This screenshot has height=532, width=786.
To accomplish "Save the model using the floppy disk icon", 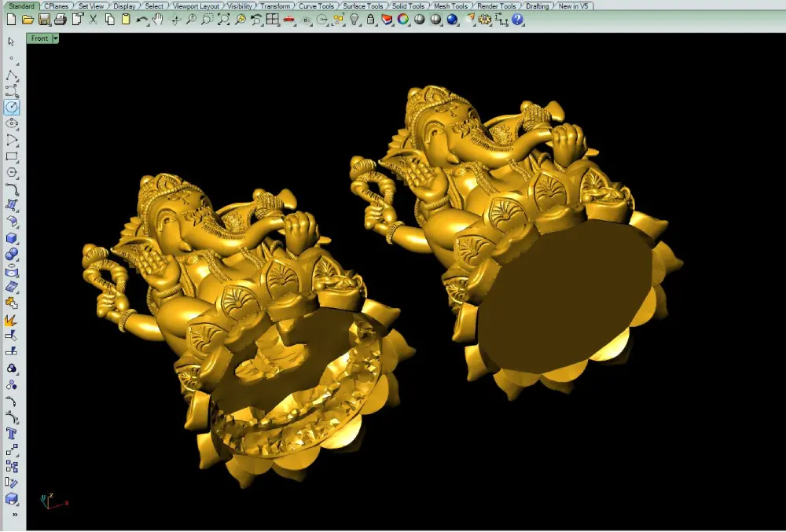I will coord(44,20).
